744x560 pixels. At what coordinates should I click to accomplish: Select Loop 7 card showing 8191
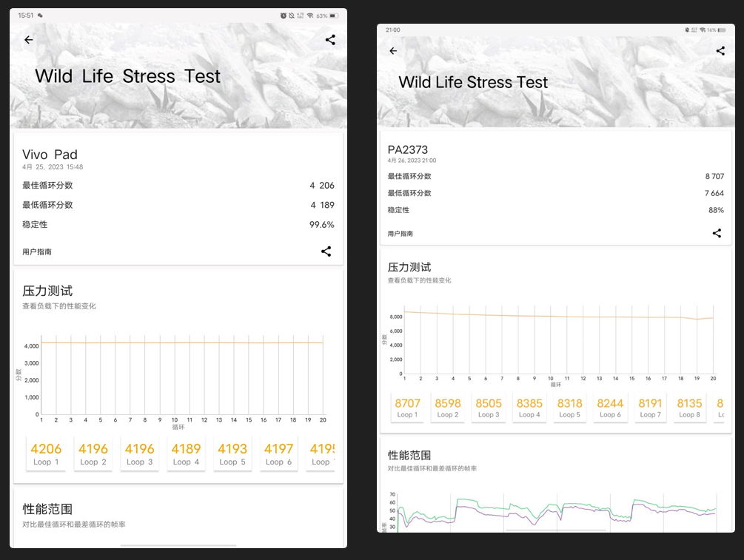point(651,408)
